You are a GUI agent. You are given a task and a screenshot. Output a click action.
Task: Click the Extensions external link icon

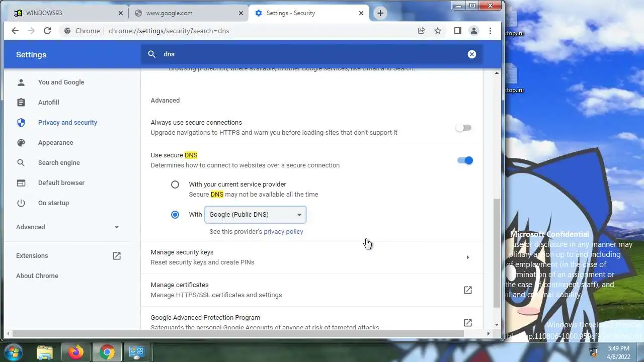(117, 256)
